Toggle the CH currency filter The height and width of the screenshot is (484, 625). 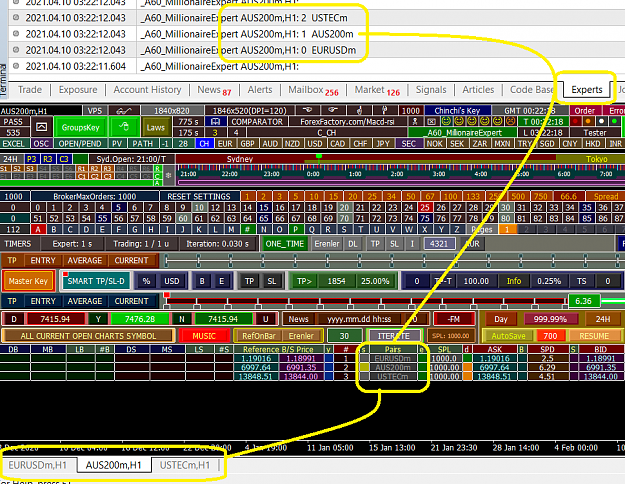[204, 144]
